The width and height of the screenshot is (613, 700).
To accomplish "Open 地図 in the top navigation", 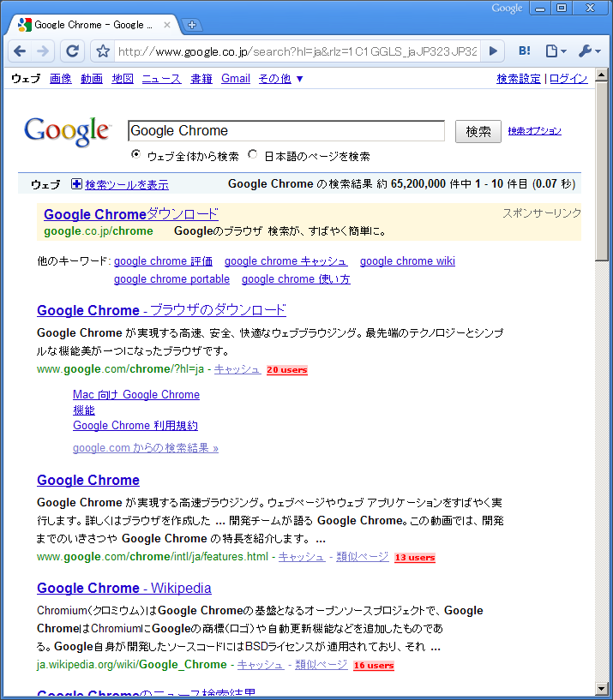I will point(123,79).
